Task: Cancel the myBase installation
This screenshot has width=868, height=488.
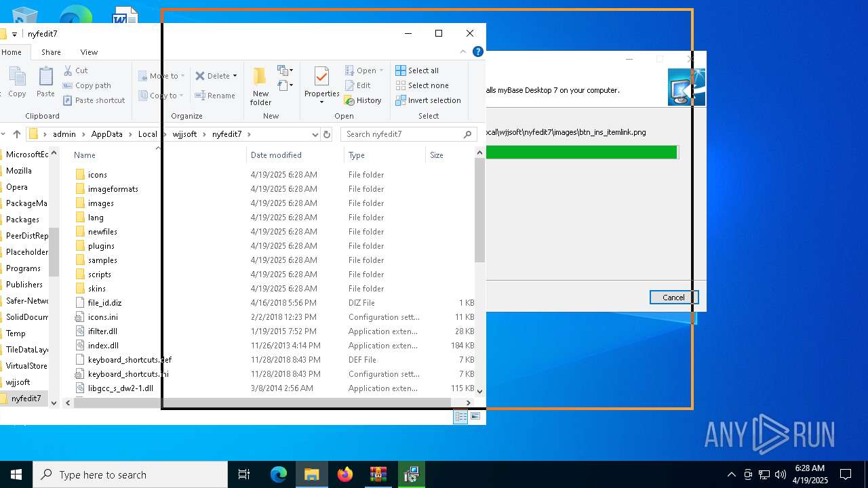Action: [673, 298]
